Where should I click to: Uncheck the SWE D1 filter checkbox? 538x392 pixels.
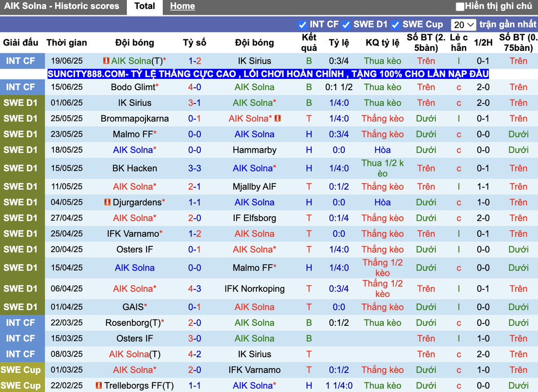[x=346, y=24]
